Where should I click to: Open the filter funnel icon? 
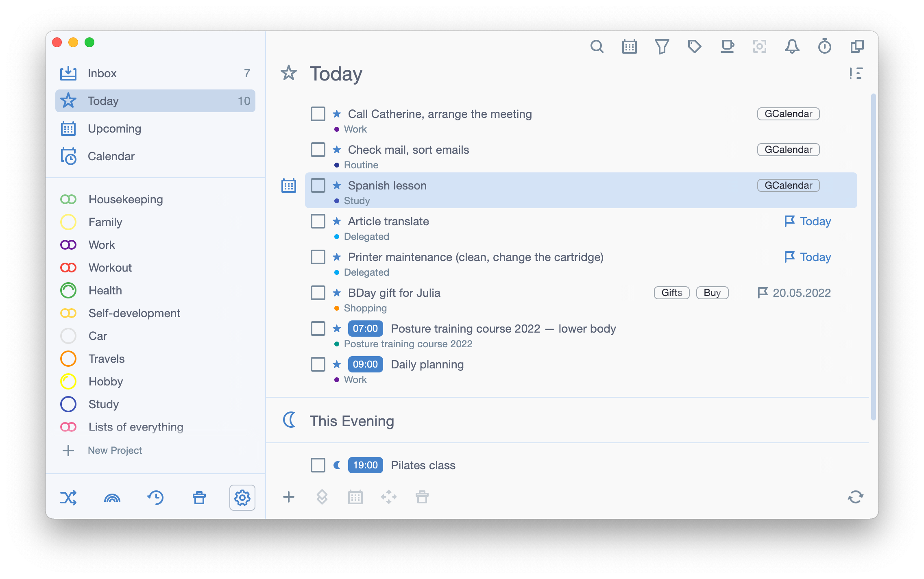pos(662,47)
